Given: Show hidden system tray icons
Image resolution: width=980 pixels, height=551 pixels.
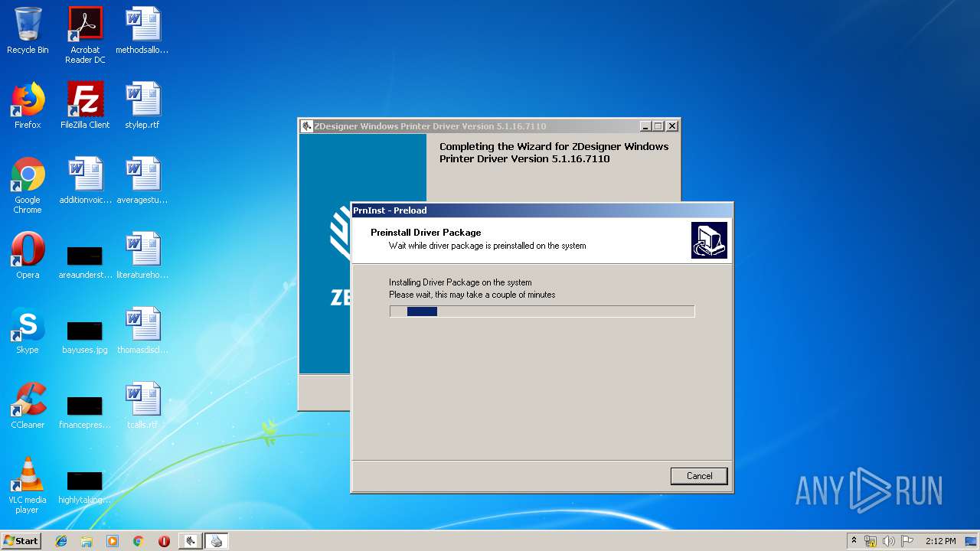Looking at the screenshot, I should click(854, 541).
